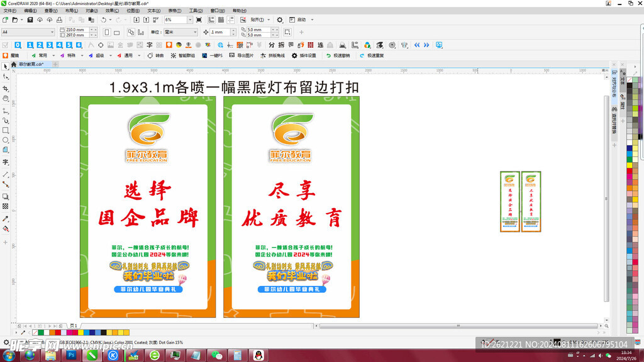Toggle show rulers button
This screenshot has height=362, width=644.
click(211, 19)
